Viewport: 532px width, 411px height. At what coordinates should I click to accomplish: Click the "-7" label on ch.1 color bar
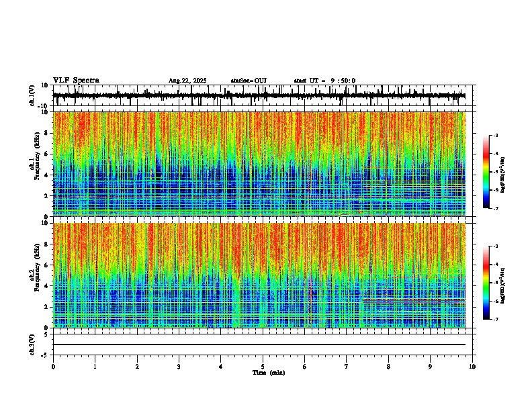pos(496,208)
